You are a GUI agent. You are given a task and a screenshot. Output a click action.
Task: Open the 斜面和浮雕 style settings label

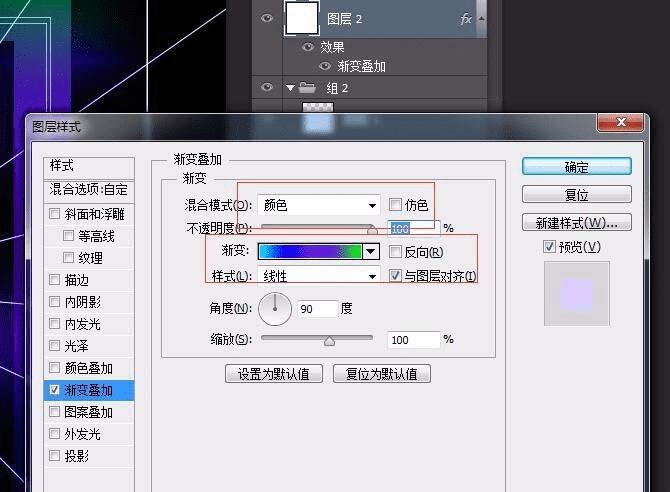(x=94, y=214)
